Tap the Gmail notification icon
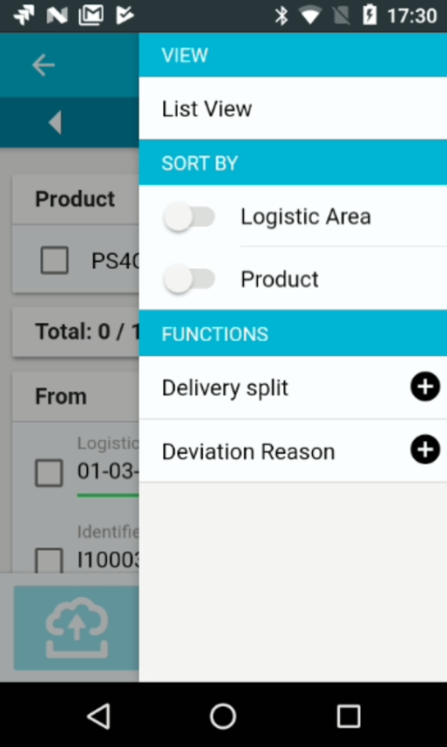The image size is (447, 747). pos(91,15)
